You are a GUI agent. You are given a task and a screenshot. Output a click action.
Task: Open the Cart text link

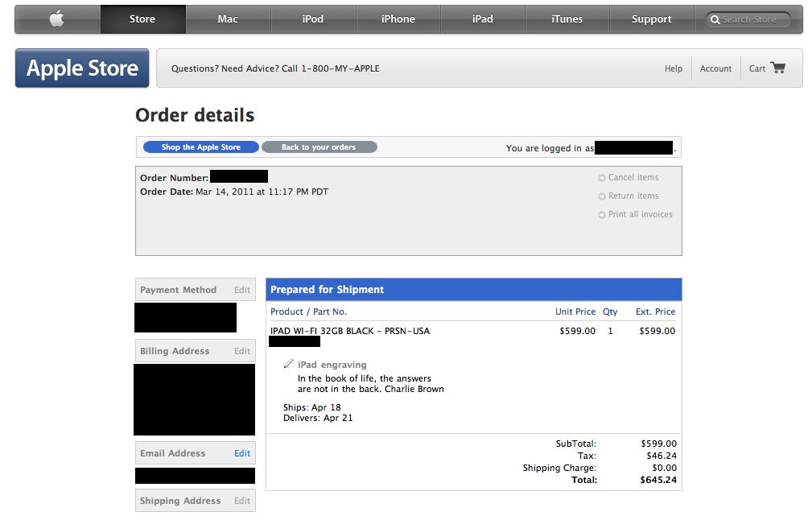tap(757, 68)
